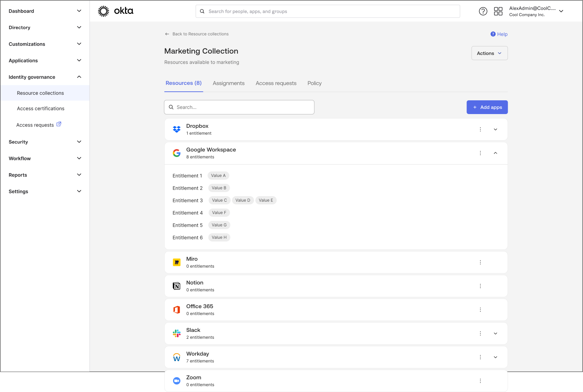Click the external link icon beside Access requests
583x392 pixels.
[59, 124]
